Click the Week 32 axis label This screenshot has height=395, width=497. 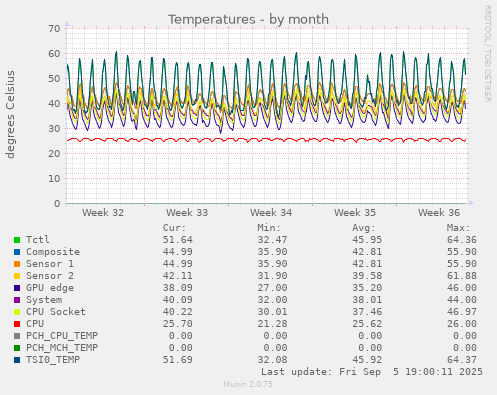pos(103,212)
